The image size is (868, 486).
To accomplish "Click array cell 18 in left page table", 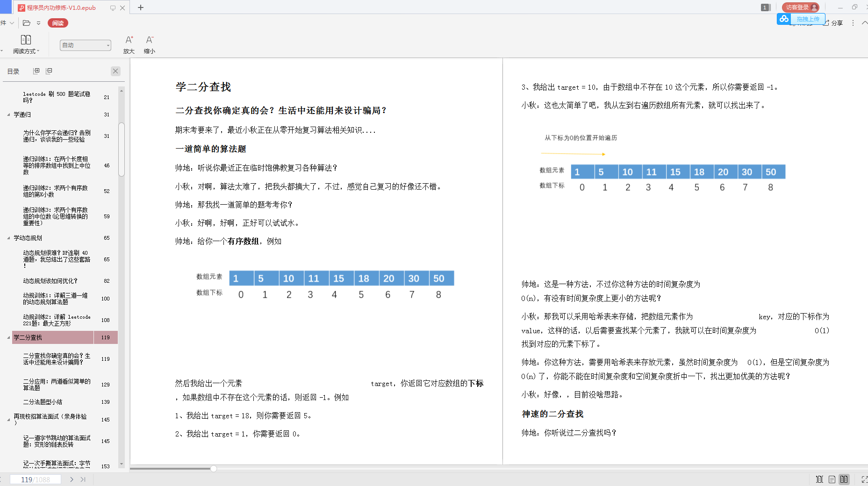I will pyautogui.click(x=366, y=279).
